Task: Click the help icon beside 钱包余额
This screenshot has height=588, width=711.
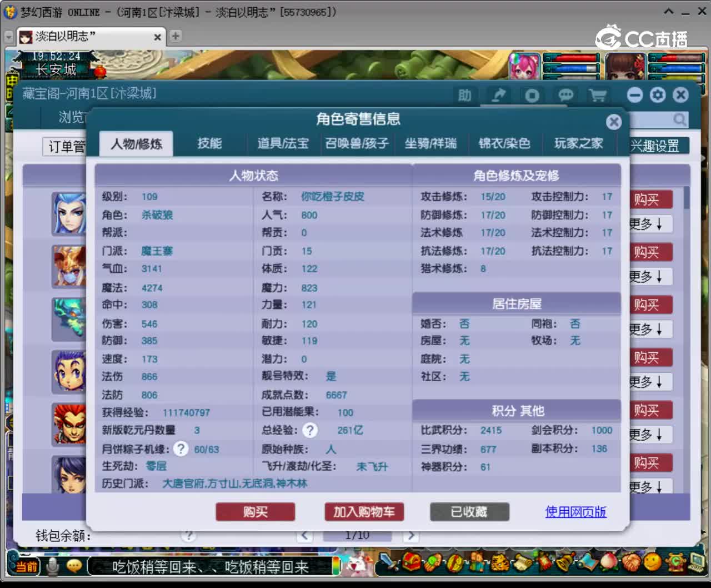Action: [189, 535]
